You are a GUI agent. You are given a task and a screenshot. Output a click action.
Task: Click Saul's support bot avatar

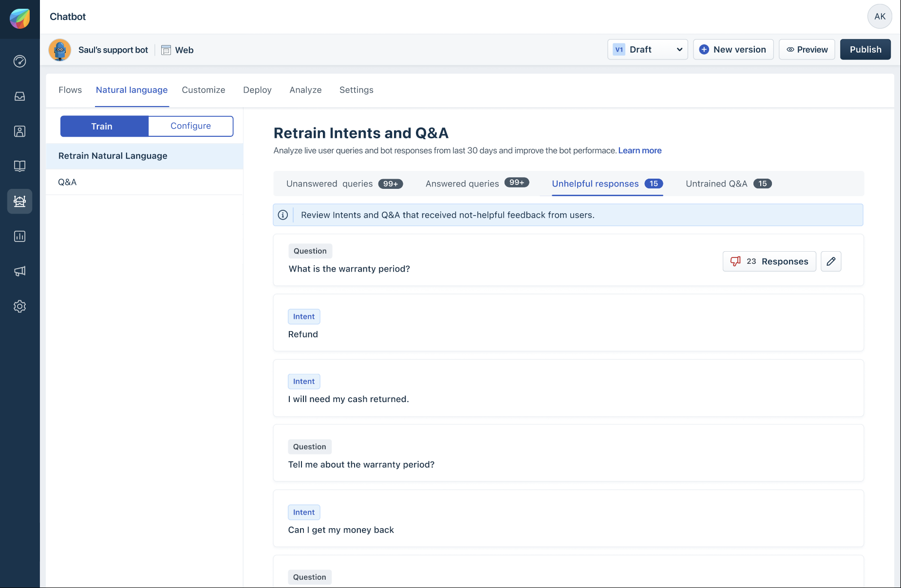(x=60, y=50)
